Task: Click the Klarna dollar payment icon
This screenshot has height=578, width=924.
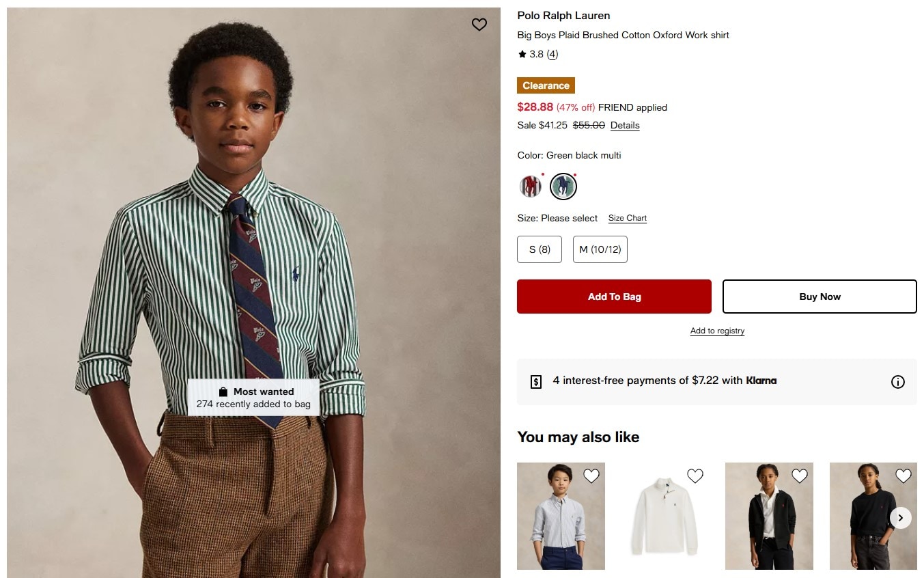Action: 536,382
